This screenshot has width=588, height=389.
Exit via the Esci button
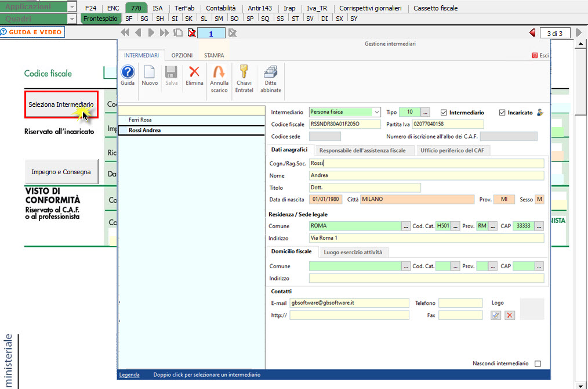pyautogui.click(x=540, y=55)
